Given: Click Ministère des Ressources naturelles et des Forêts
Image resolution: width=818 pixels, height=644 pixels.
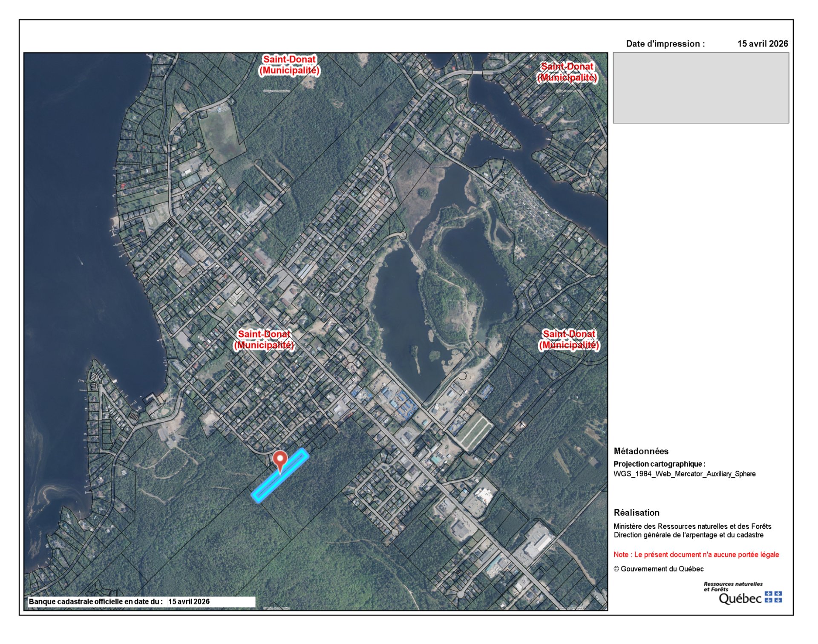Looking at the screenshot, I should pyautogui.click(x=692, y=526).
